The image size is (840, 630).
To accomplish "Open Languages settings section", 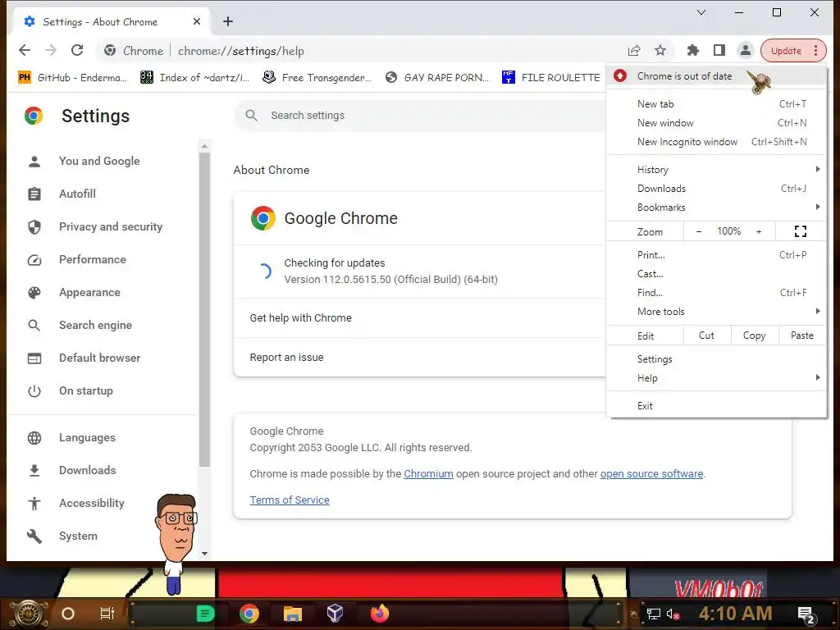I will [87, 437].
